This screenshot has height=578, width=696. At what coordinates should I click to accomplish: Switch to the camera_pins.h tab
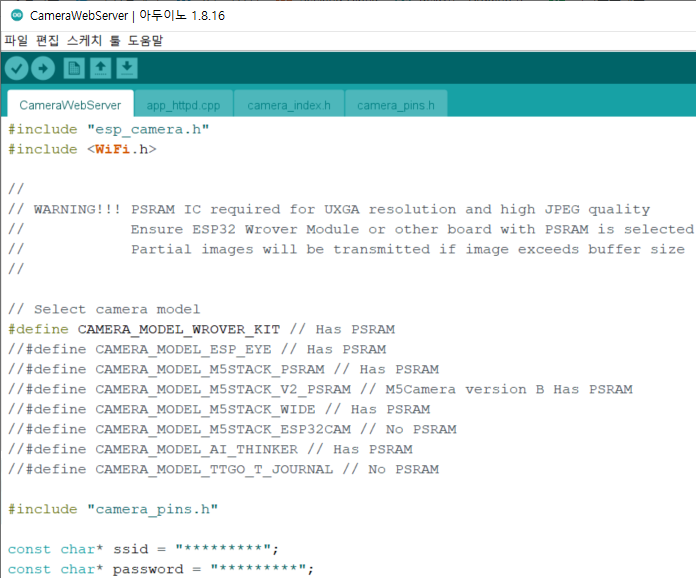tap(396, 105)
